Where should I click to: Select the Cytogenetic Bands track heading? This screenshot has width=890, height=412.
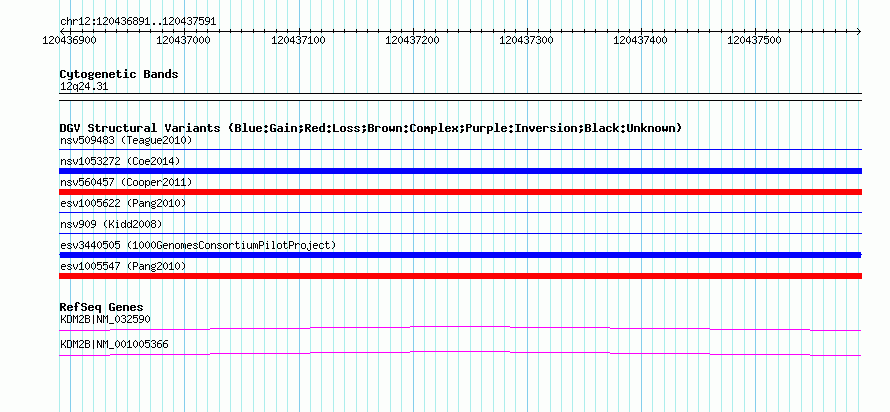[119, 74]
